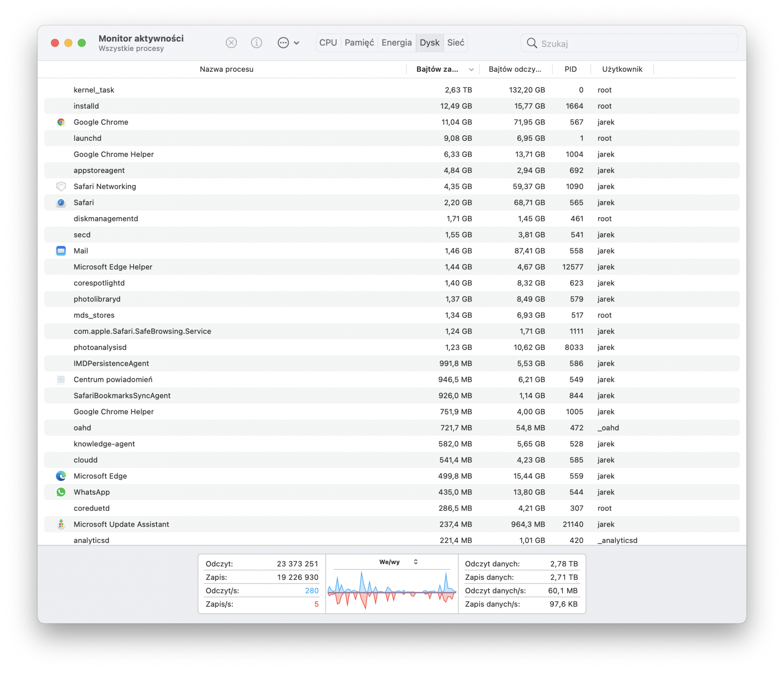The image size is (784, 673).
Task: Click in the Szukaj search field
Action: pyautogui.click(x=635, y=44)
